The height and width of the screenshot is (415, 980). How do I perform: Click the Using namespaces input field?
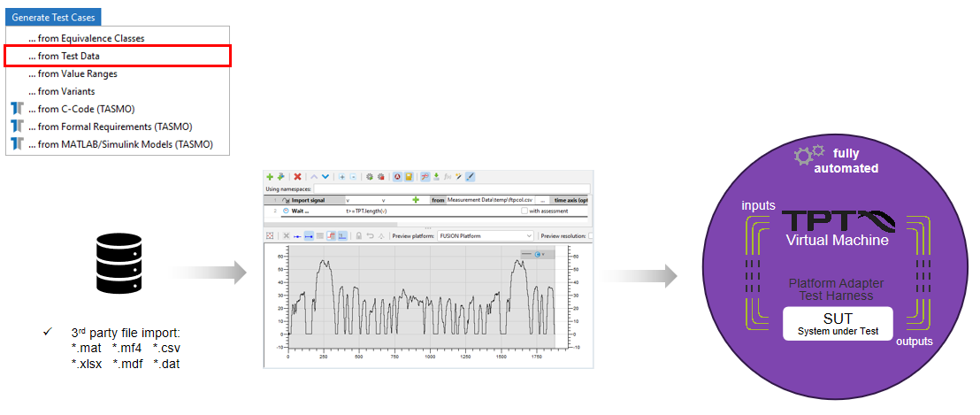coord(452,188)
